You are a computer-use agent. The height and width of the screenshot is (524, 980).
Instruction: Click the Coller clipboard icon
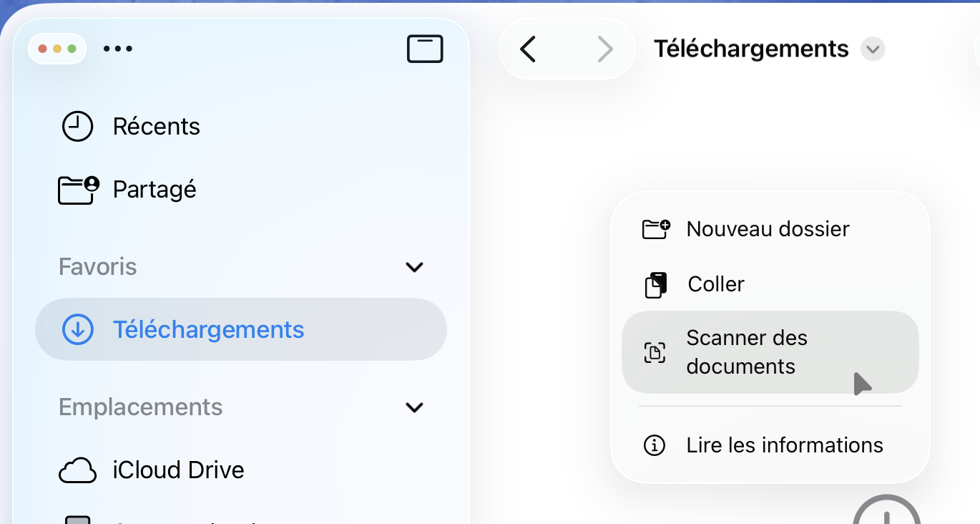[656, 283]
